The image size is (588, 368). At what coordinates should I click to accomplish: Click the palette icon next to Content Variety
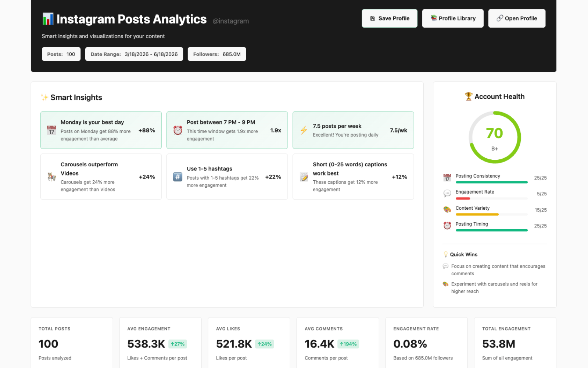click(447, 210)
